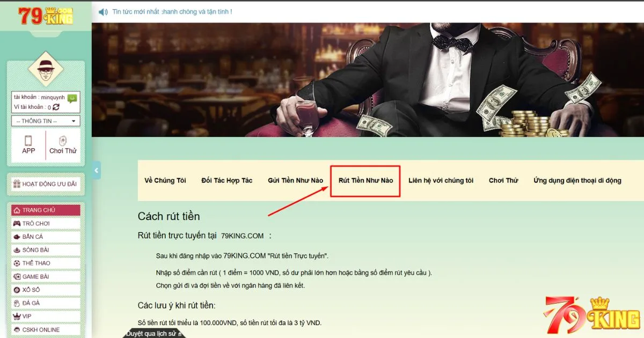Click the speaker announcement icon
The width and height of the screenshot is (644, 338).
pos(103,12)
